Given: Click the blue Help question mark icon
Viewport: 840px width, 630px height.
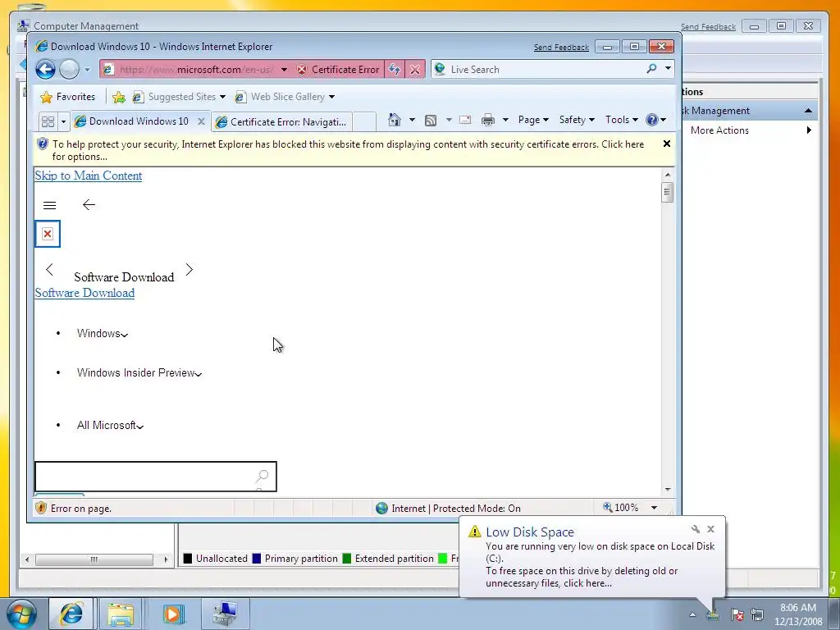Looking at the screenshot, I should coord(651,120).
